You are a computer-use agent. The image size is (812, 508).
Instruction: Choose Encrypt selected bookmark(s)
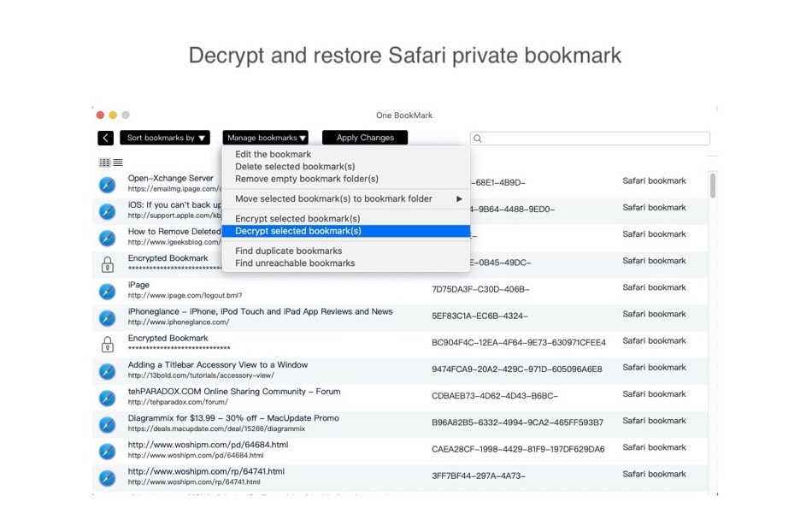(x=297, y=219)
